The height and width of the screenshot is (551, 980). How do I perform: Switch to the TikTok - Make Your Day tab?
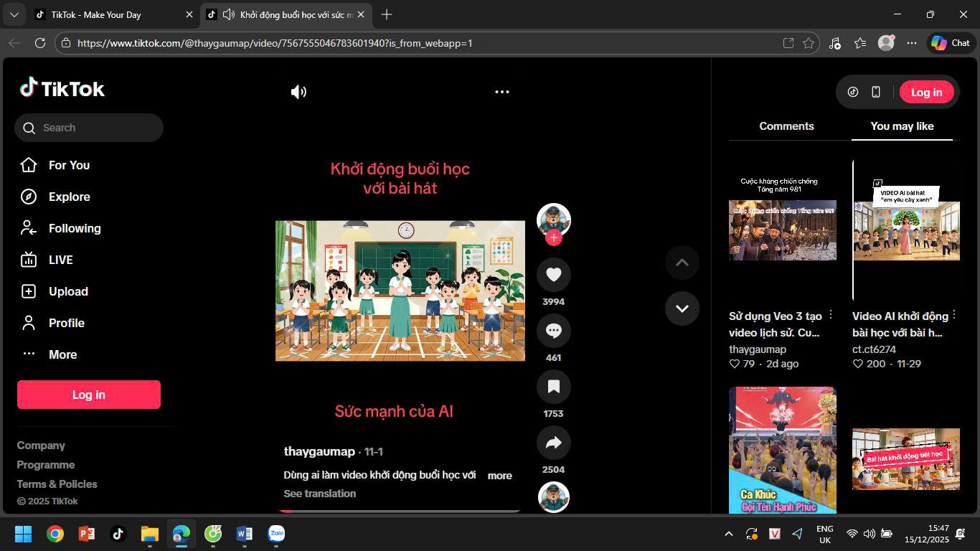click(108, 14)
